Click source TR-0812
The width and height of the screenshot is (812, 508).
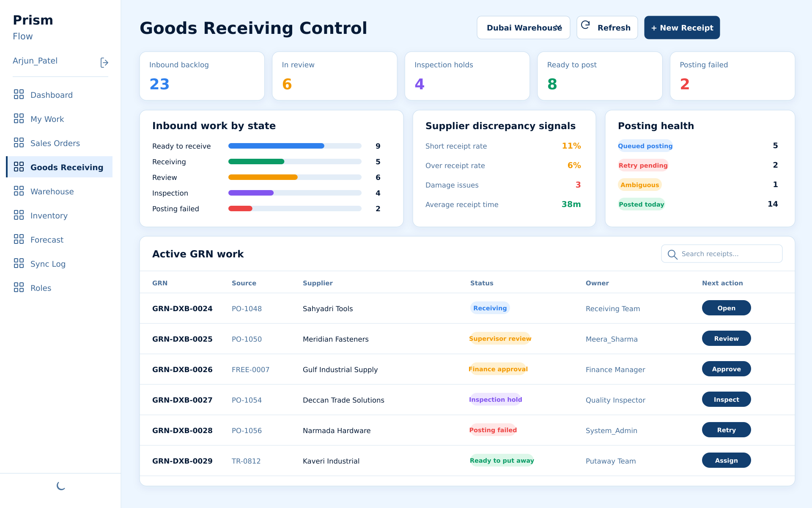[x=246, y=461]
